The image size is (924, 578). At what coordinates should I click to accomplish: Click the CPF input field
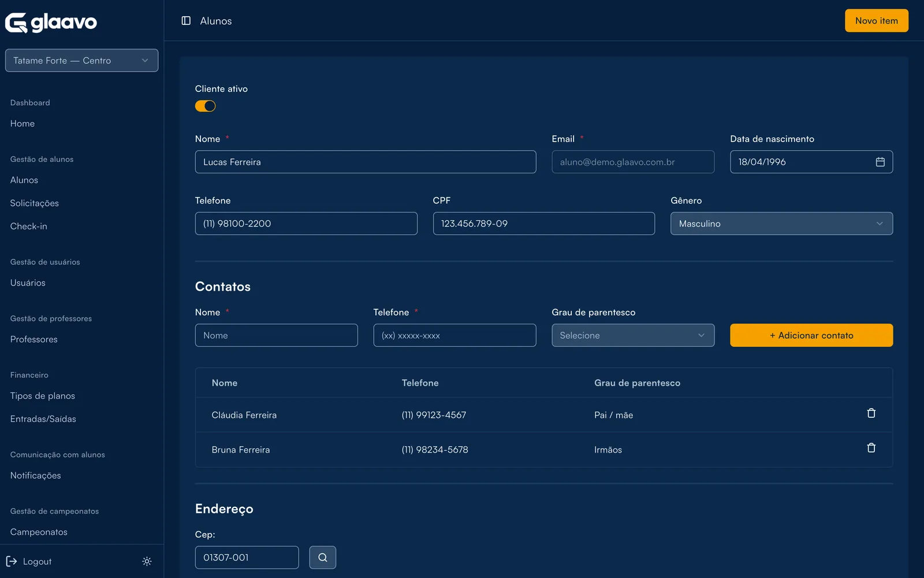tap(544, 224)
